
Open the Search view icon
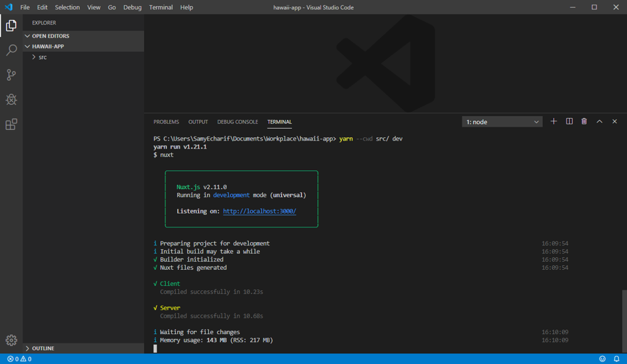click(x=11, y=50)
